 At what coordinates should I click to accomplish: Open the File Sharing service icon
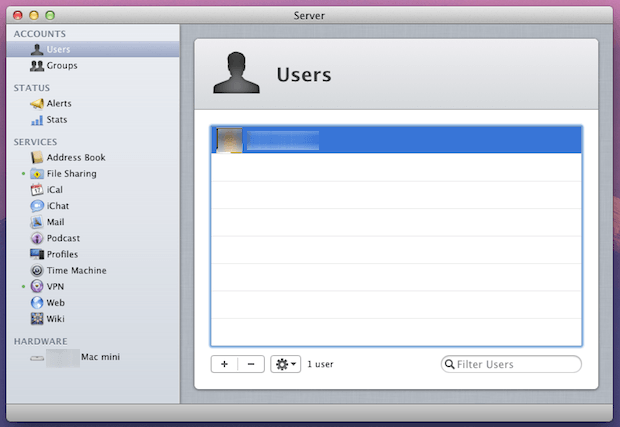point(37,174)
